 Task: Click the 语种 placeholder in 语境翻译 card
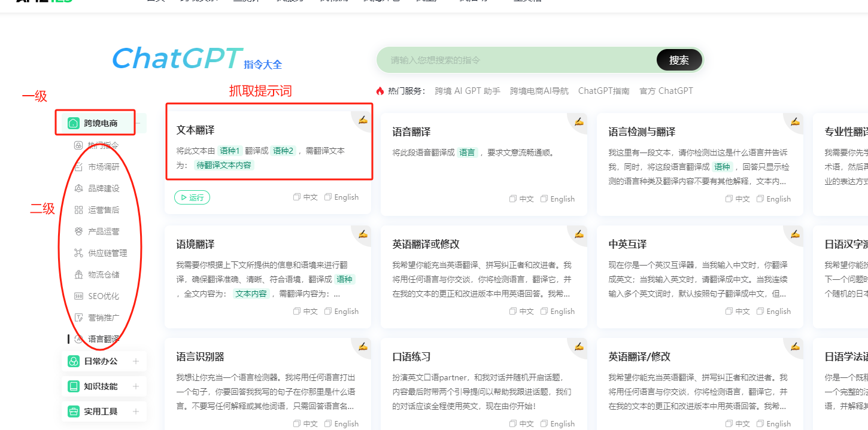(344, 279)
